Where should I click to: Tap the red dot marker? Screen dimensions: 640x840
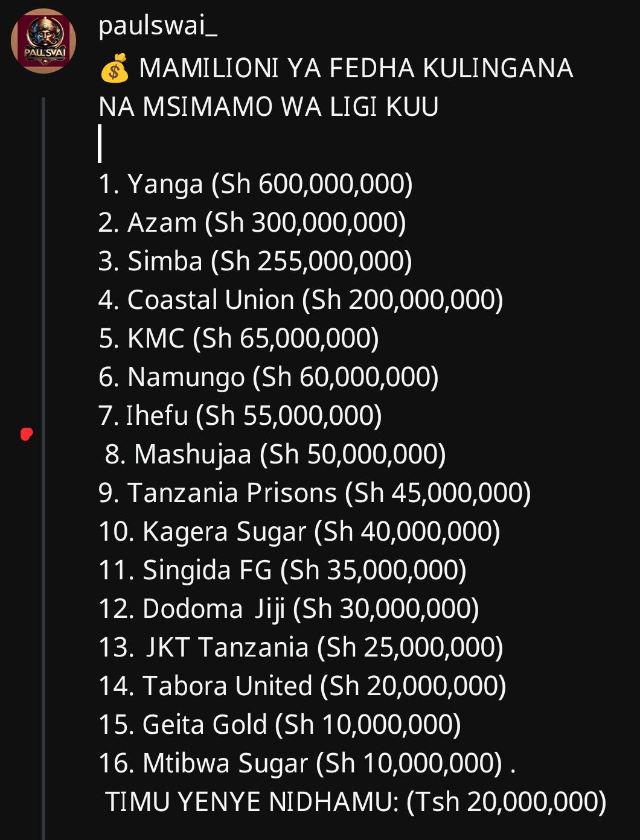tap(26, 434)
